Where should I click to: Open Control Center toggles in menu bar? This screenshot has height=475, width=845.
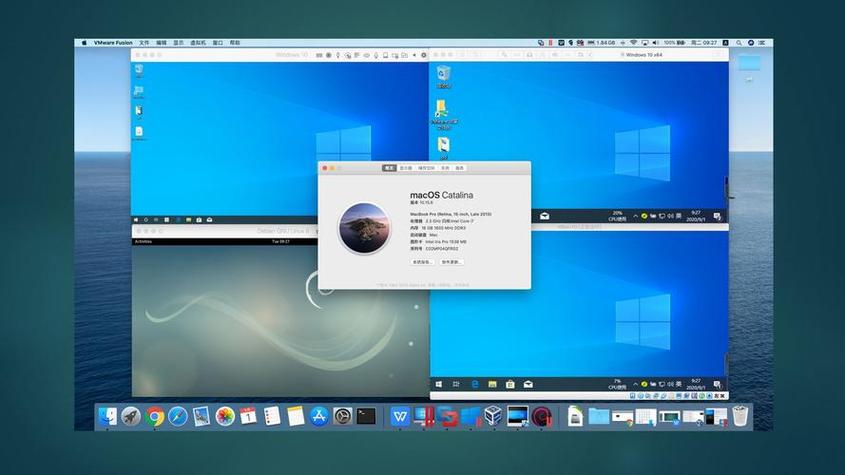(x=761, y=43)
